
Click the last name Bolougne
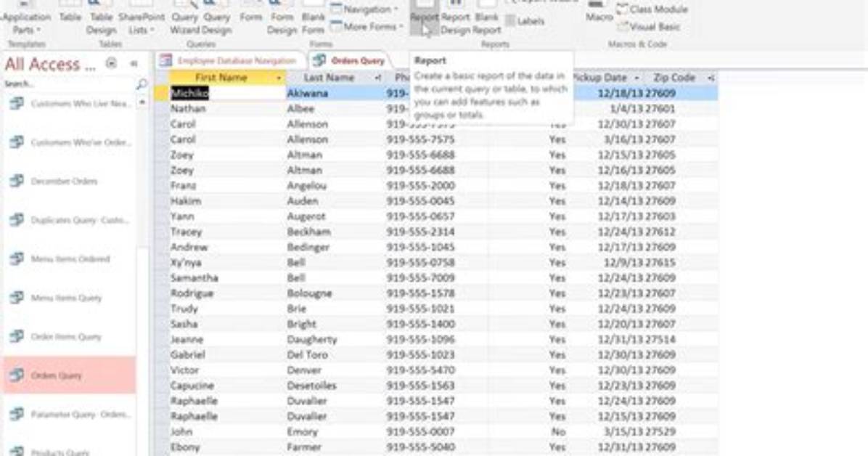(x=309, y=293)
